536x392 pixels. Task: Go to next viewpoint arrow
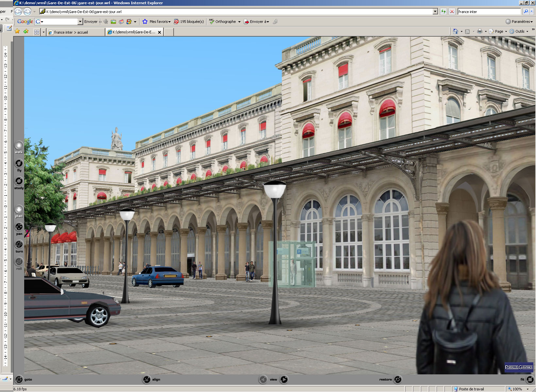pyautogui.click(x=284, y=379)
